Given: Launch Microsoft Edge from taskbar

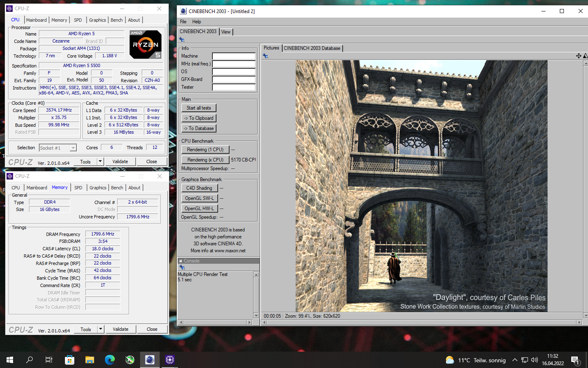Looking at the screenshot, I should (109, 360).
